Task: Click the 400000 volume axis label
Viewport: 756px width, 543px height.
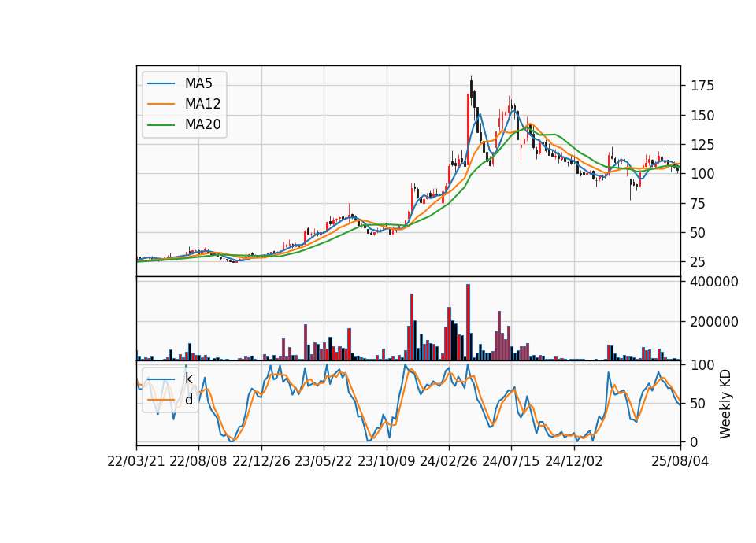Action: point(714,282)
